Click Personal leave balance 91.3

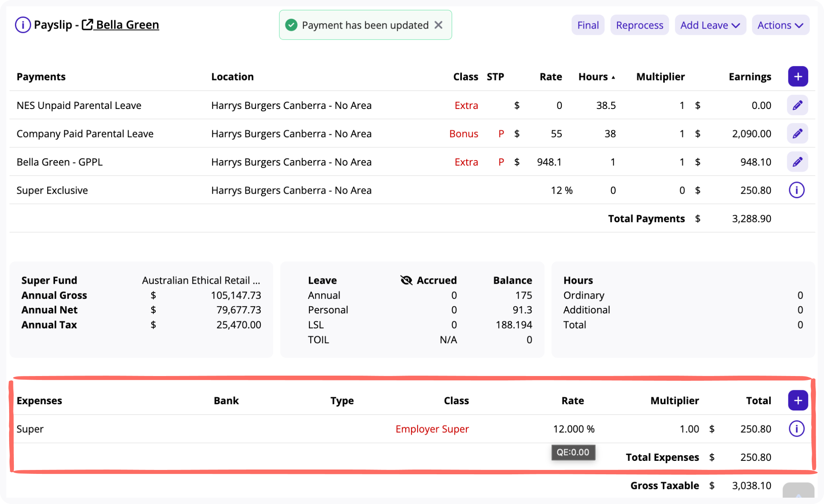click(522, 309)
